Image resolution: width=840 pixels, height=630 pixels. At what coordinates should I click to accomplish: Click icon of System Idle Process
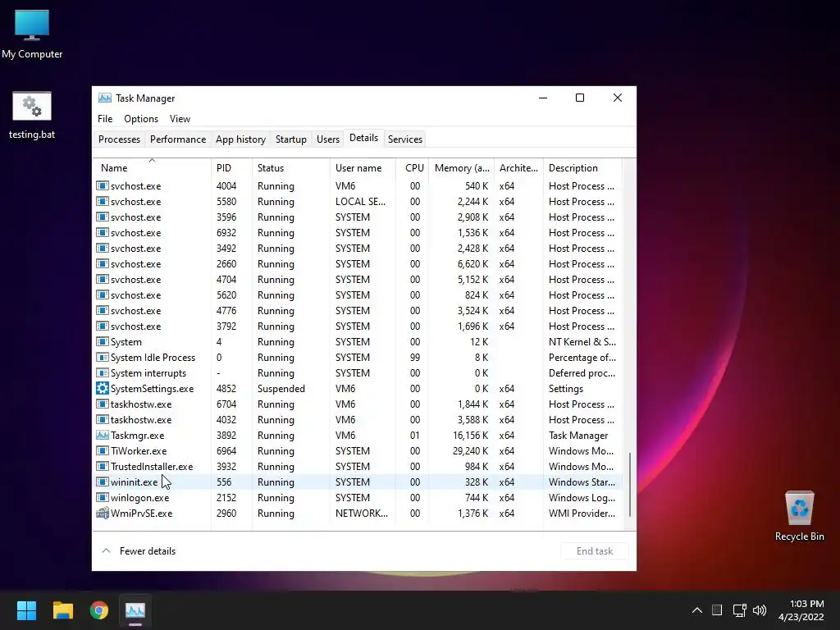pyautogui.click(x=103, y=358)
